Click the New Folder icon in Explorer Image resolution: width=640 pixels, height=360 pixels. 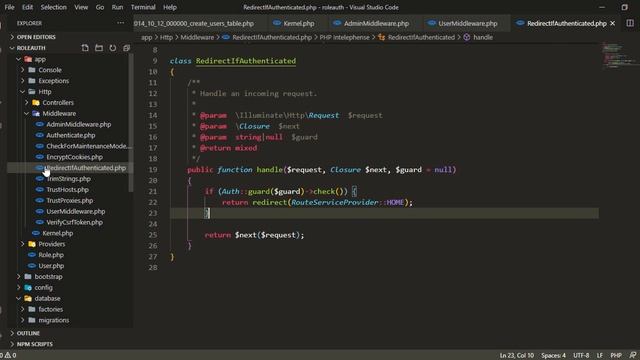click(x=99, y=48)
